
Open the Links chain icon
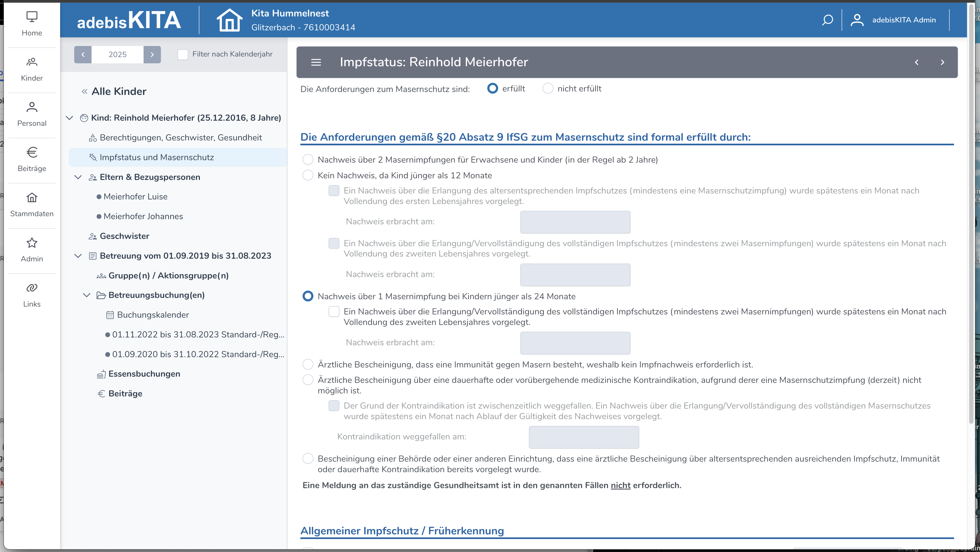(32, 288)
